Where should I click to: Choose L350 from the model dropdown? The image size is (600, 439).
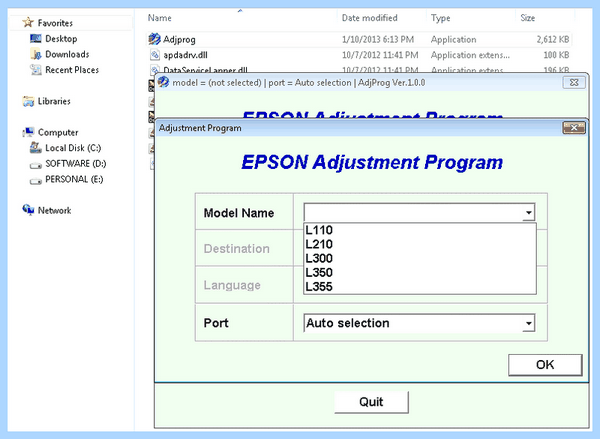[x=420, y=273]
